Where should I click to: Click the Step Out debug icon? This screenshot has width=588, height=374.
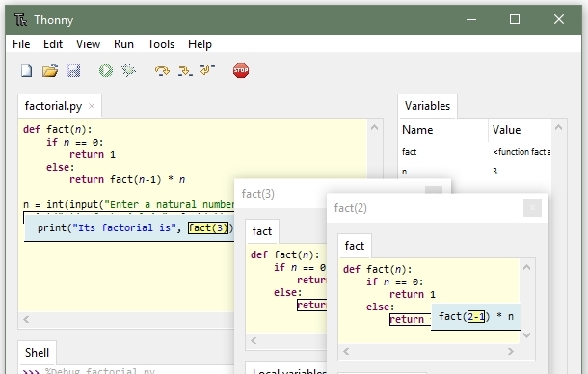(x=207, y=69)
